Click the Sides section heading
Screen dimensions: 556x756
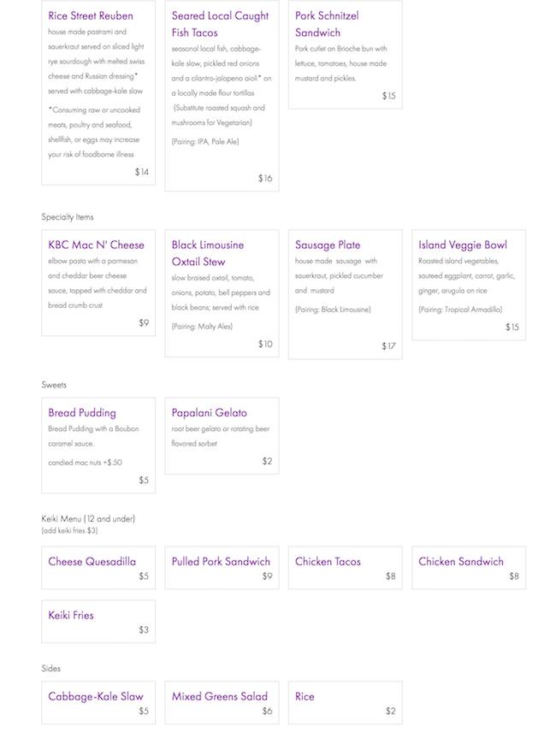(x=51, y=669)
